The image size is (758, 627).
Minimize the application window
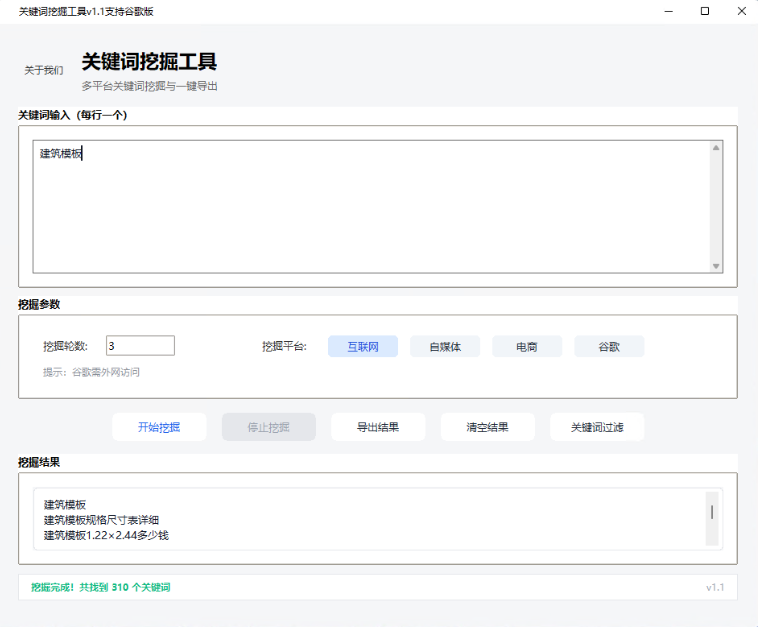pyautogui.click(x=669, y=11)
